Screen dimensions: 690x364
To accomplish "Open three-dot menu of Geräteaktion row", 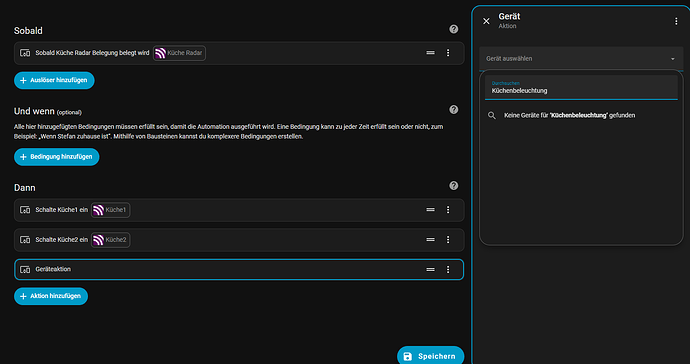I will coord(448,269).
